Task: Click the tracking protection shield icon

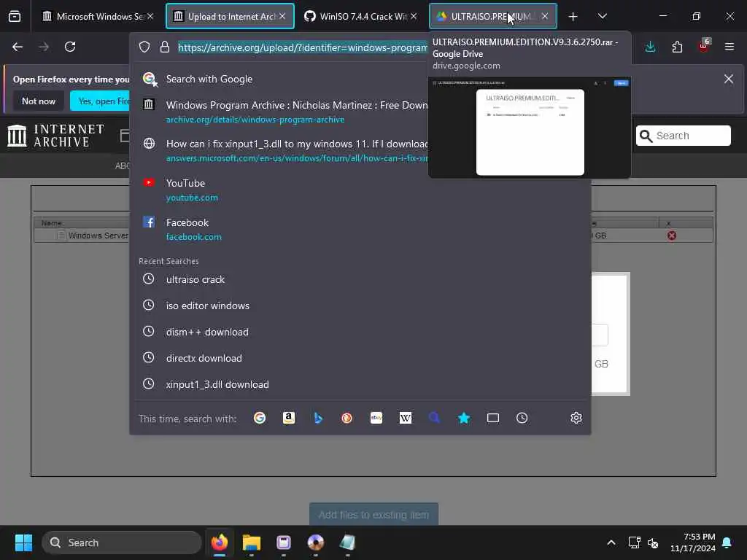Action: (144, 47)
